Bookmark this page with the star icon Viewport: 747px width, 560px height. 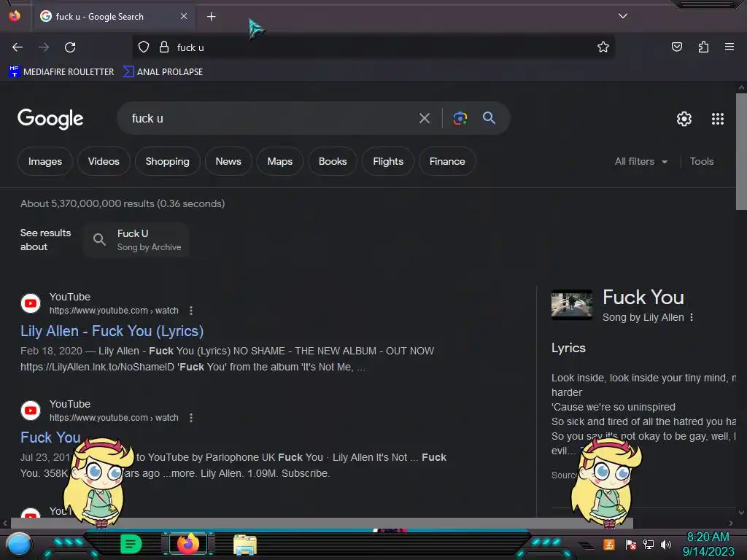603,47
